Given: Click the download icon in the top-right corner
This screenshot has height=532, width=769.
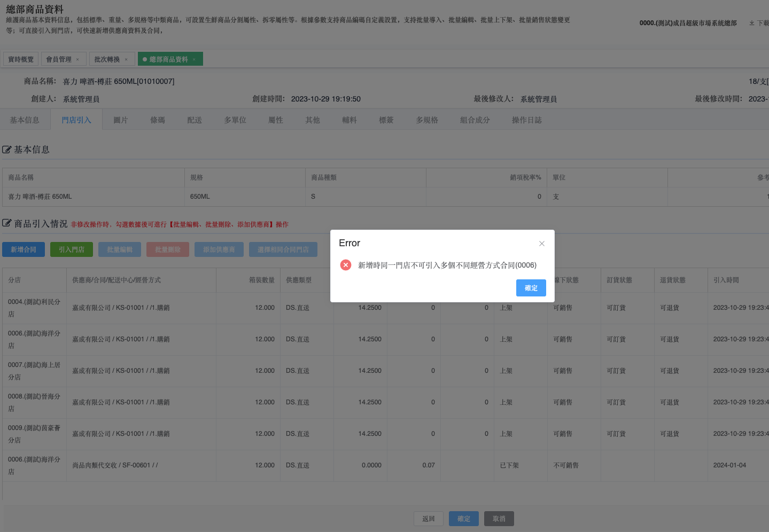Looking at the screenshot, I should click(752, 23).
